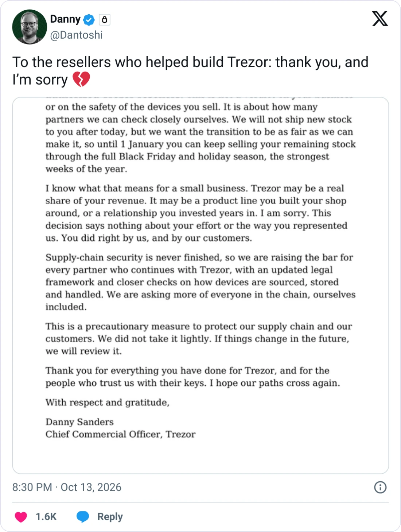Click the 8:30 PM · Oct 13, 2026 timestamp
This screenshot has width=401, height=532.
67,487
